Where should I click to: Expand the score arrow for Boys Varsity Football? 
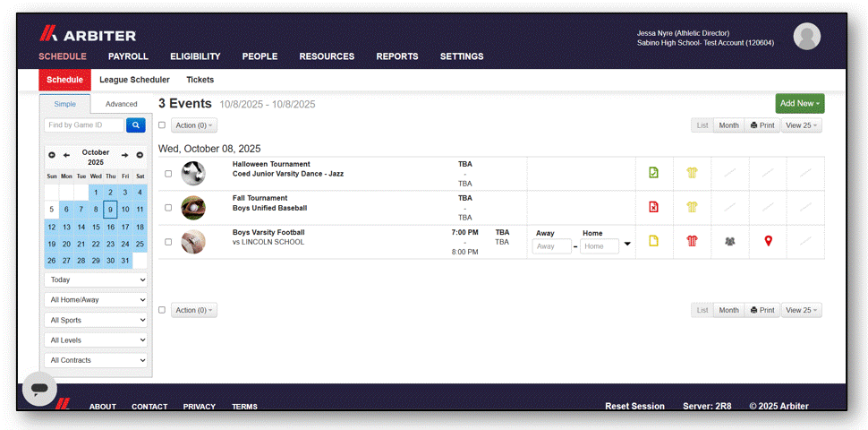click(627, 244)
